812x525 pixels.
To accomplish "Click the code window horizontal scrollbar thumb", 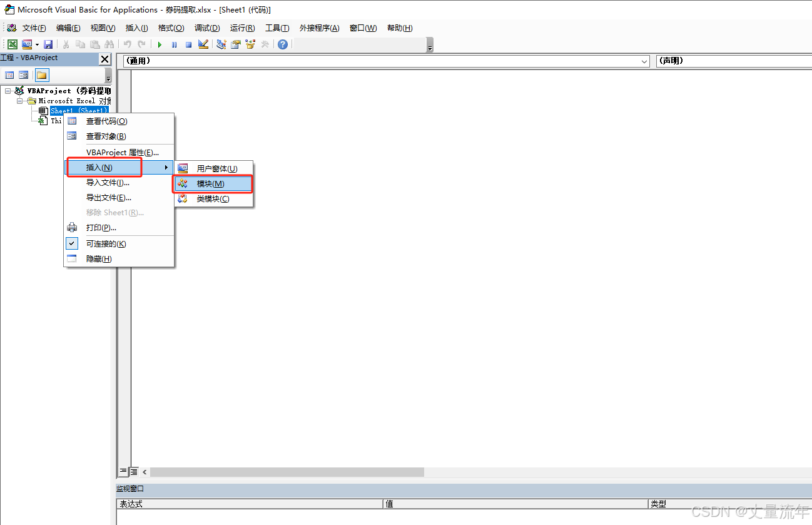I will pyautogui.click(x=287, y=472).
